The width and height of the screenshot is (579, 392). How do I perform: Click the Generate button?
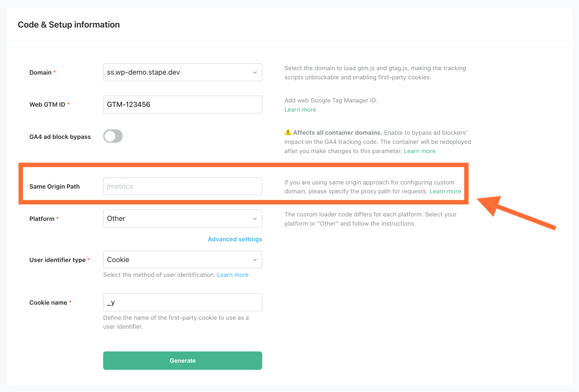(x=183, y=361)
